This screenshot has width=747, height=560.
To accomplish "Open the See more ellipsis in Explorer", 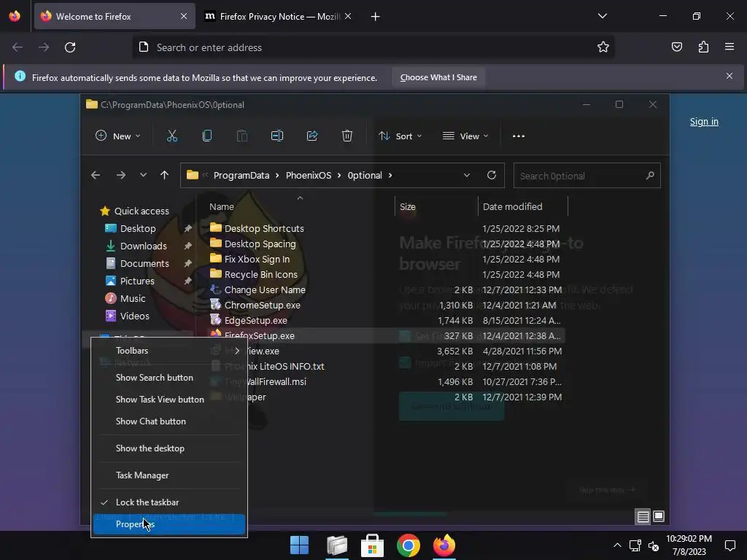I will [519, 136].
